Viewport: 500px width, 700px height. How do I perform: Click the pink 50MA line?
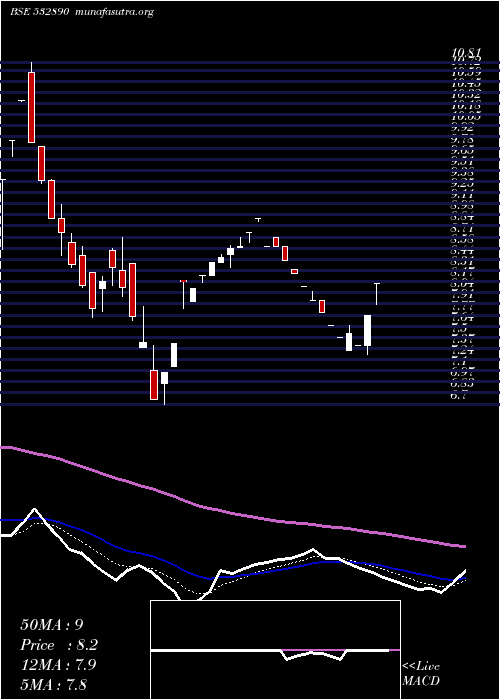click(232, 512)
